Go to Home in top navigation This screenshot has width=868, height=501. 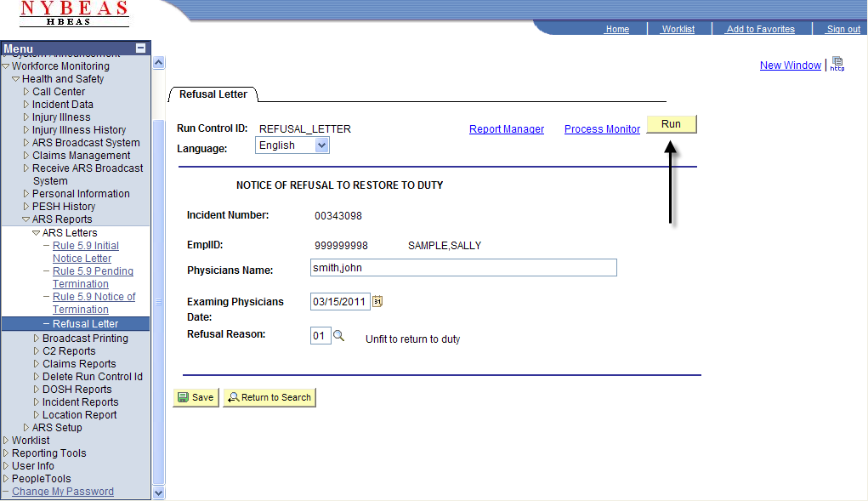(617, 29)
